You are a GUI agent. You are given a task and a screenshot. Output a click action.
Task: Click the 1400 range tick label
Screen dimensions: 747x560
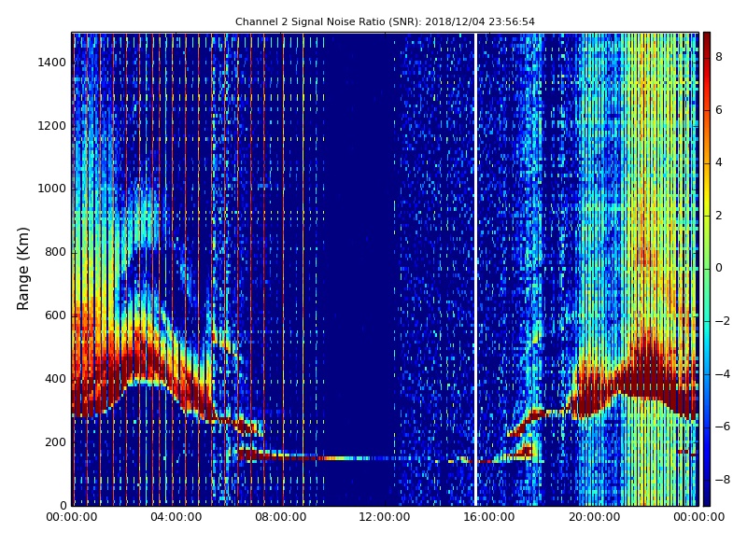tap(52, 63)
